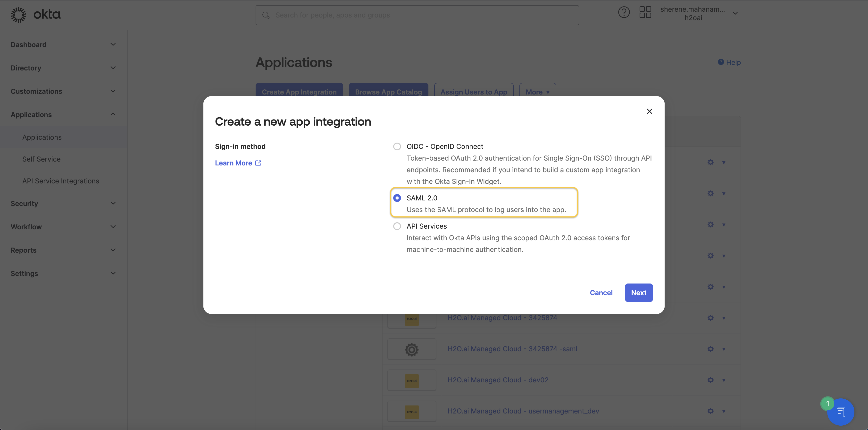Screen dimensions: 868x430
Task: Click gear icon for H2O.ai Managed Cloud - 3425874
Action: [x=710, y=318]
